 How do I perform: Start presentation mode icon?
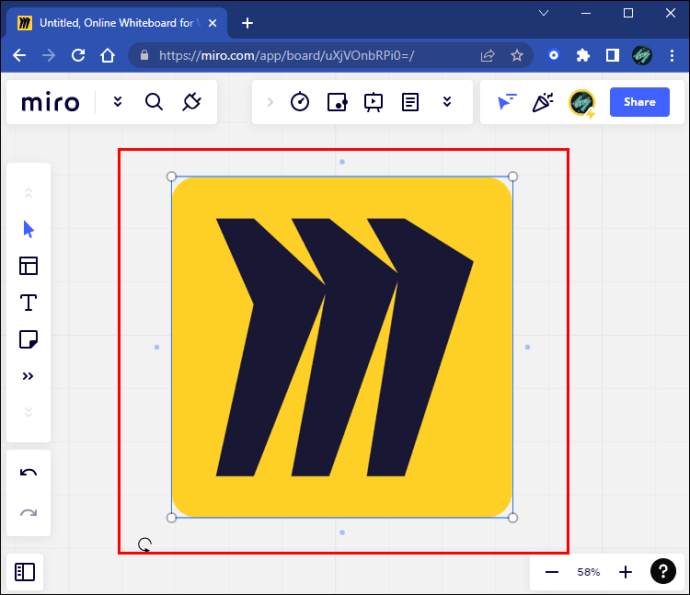373,103
